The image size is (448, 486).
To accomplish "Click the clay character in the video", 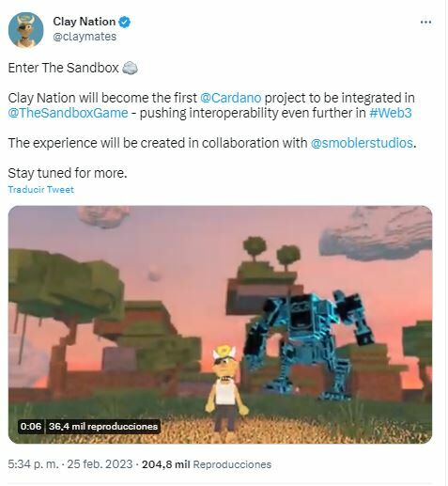I will 226,387.
